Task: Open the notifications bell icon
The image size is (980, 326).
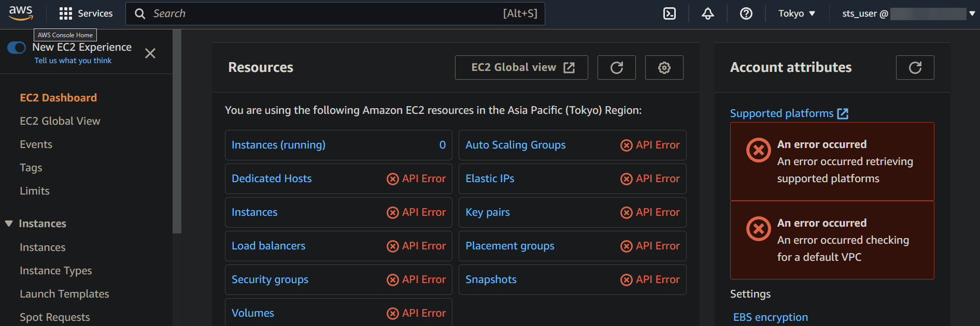Action: coord(707,13)
